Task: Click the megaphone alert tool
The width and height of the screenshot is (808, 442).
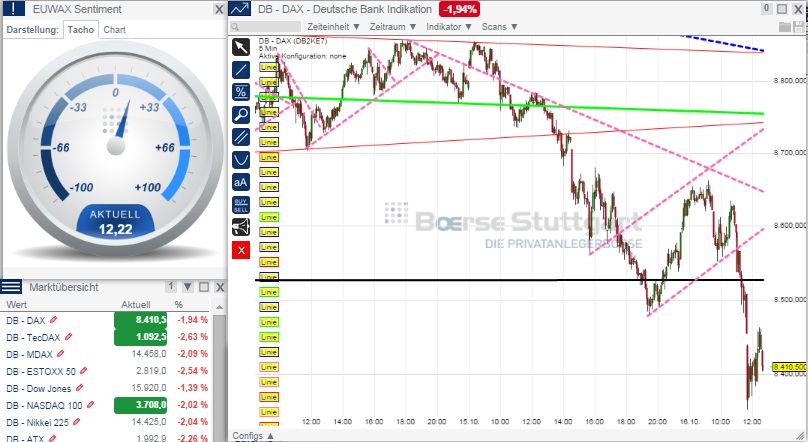Action: pos(241,227)
